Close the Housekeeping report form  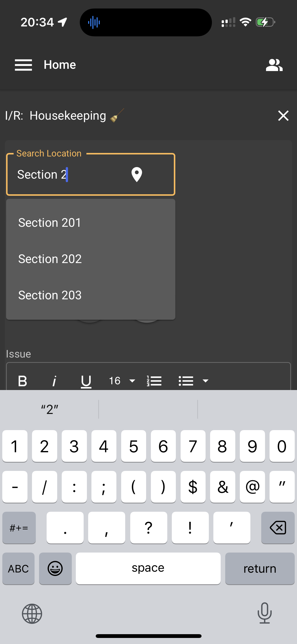[283, 116]
